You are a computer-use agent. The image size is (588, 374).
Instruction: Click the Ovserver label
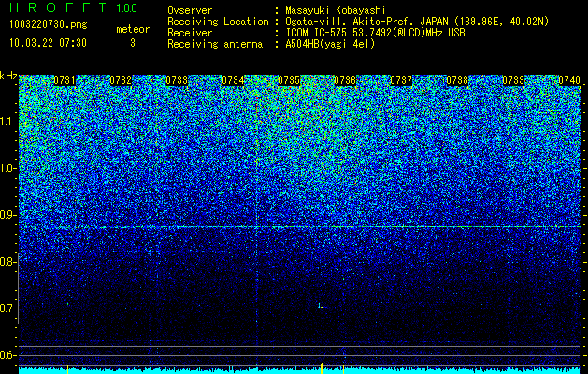pos(190,10)
